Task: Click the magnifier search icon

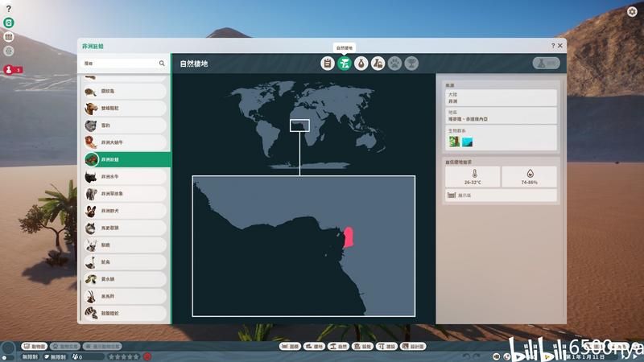Action: click(x=162, y=64)
